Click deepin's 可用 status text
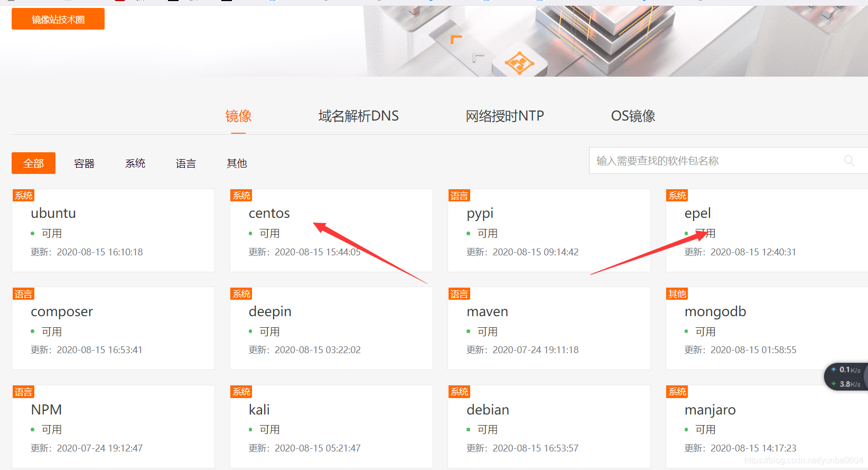This screenshot has height=470, width=868. pyautogui.click(x=269, y=331)
